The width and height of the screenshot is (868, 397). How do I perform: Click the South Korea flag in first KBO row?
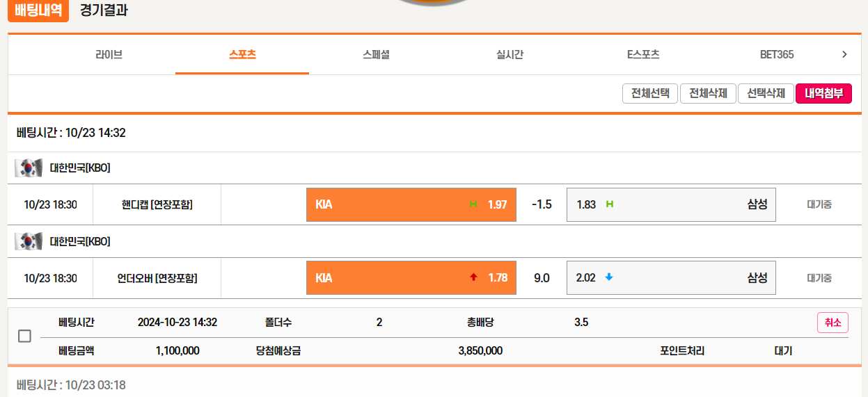(29, 168)
